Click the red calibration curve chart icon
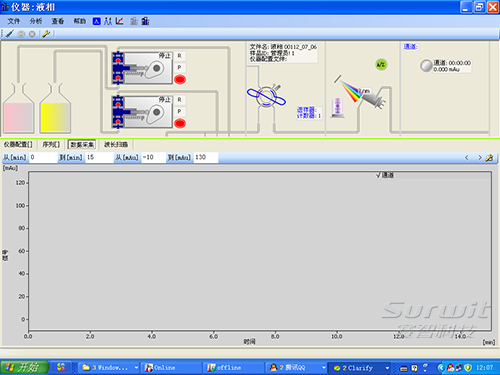The image size is (500, 375). (119, 21)
